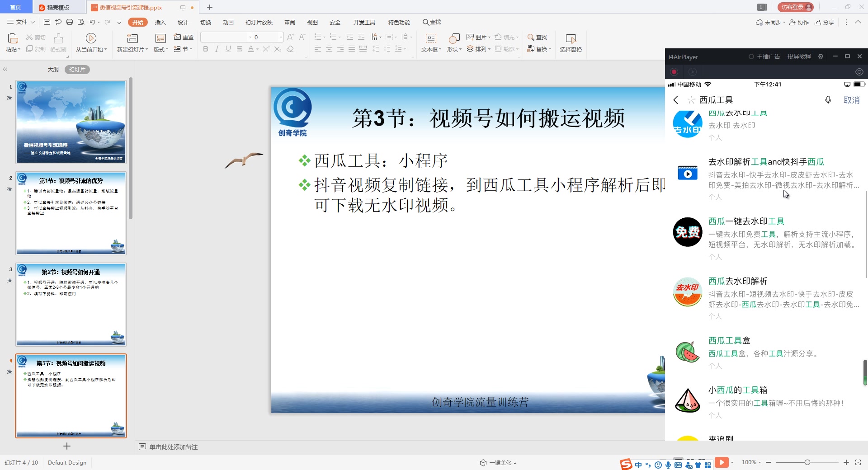
Task: Click the New Slide icon
Action: (132, 38)
